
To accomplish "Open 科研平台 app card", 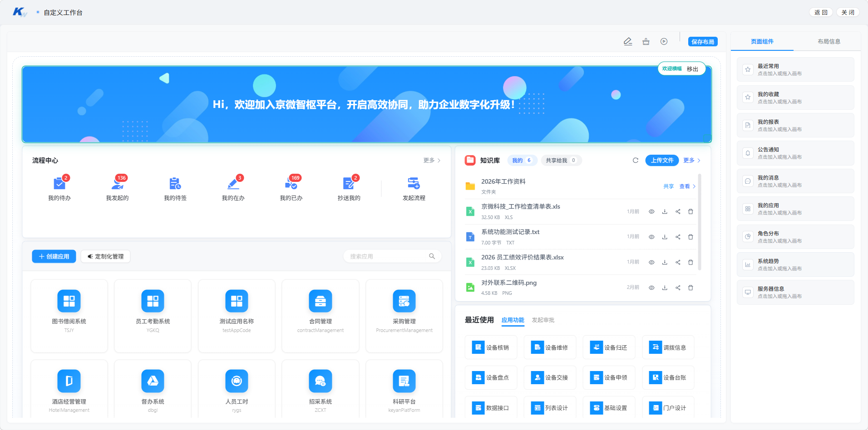I will 404,389.
